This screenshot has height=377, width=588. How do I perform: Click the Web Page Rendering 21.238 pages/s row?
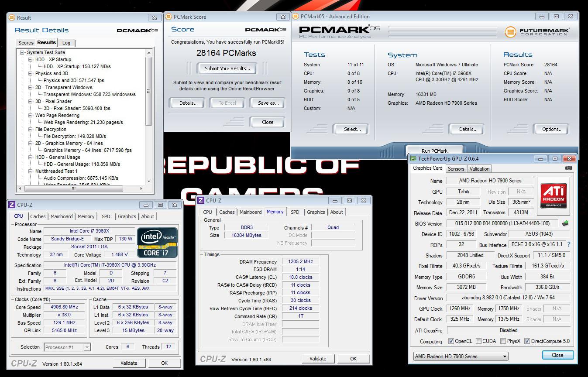[83, 122]
